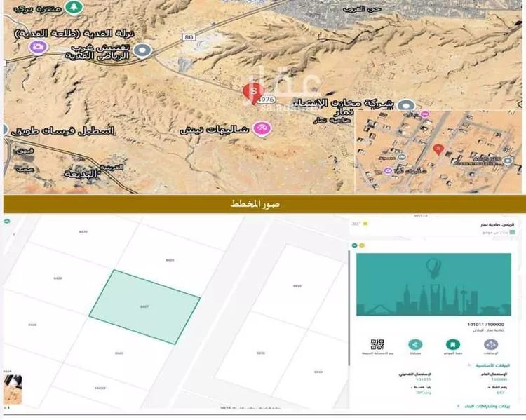The width and height of the screenshot is (526, 420).
Task: Click the 4976 route label beside the red pin
Action: [267, 100]
